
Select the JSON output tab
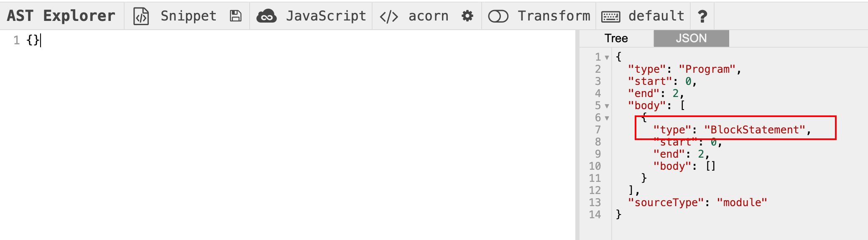click(691, 38)
